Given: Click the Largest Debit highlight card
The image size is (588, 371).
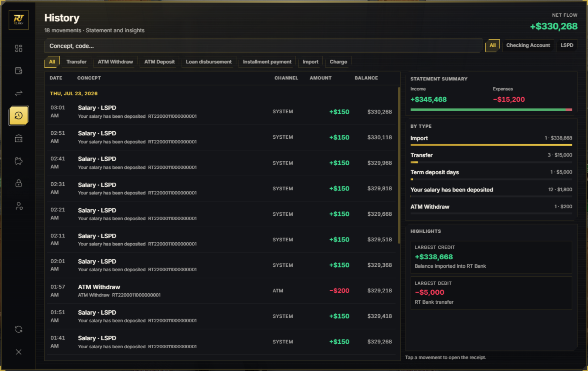Looking at the screenshot, I should 491,293.
